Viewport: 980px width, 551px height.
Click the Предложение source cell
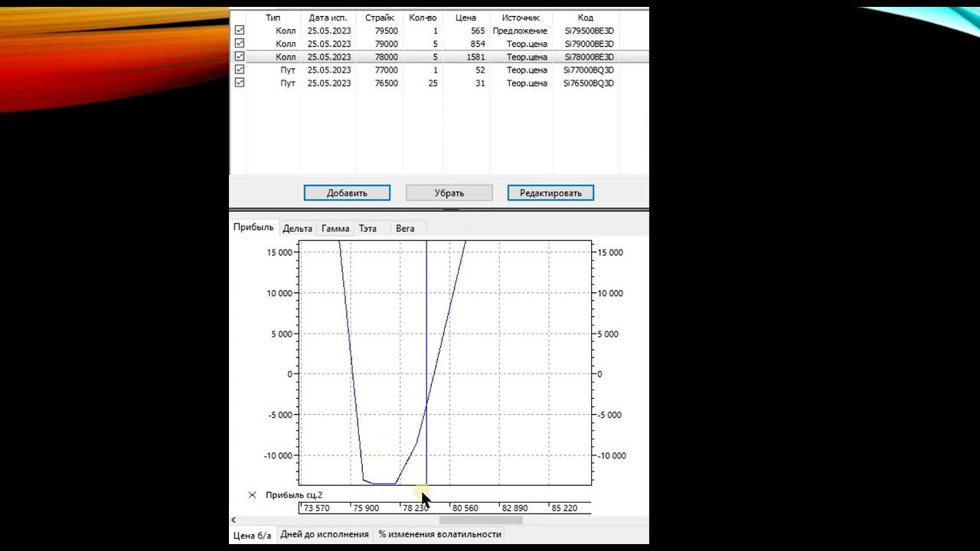pyautogui.click(x=520, y=31)
